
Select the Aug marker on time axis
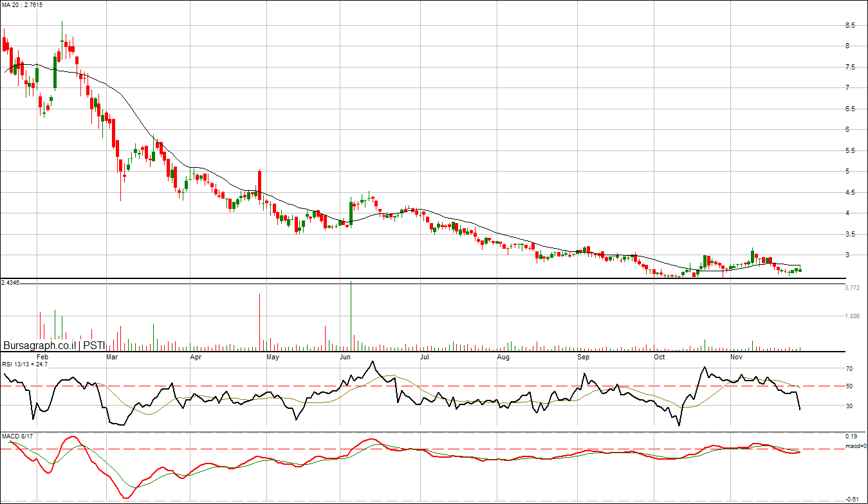pyautogui.click(x=504, y=356)
